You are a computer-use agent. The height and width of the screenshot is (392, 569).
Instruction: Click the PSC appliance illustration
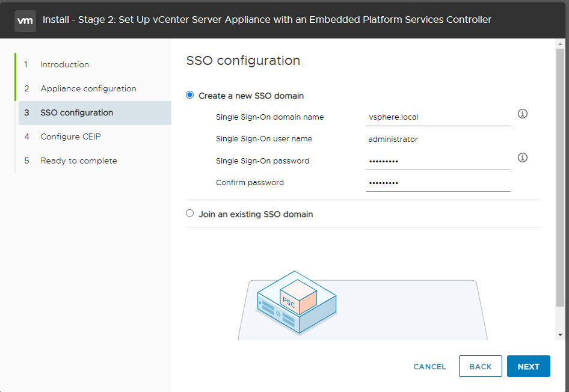[x=297, y=302]
